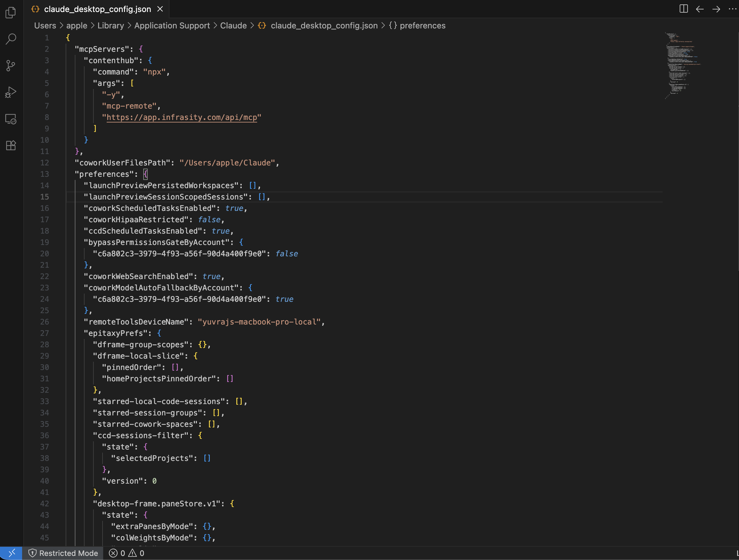Click the "mcp-remote" argument string
The image size is (739, 560).
129,106
